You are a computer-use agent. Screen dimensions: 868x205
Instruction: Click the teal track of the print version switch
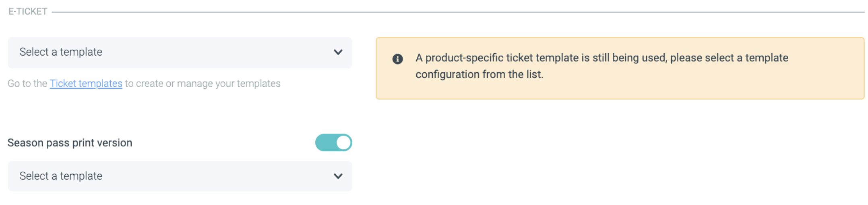[325, 142]
